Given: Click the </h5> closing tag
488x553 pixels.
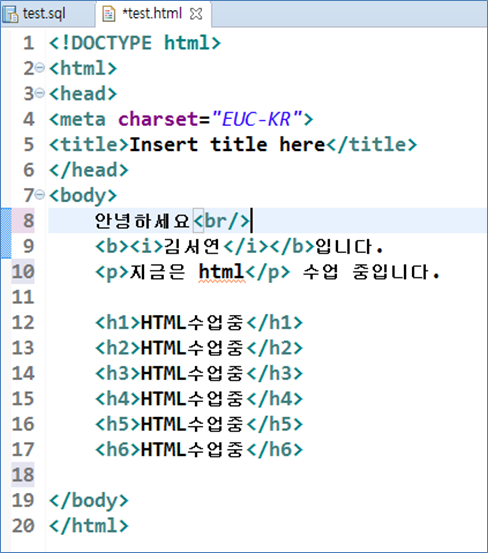Looking at the screenshot, I should pyautogui.click(x=275, y=424).
